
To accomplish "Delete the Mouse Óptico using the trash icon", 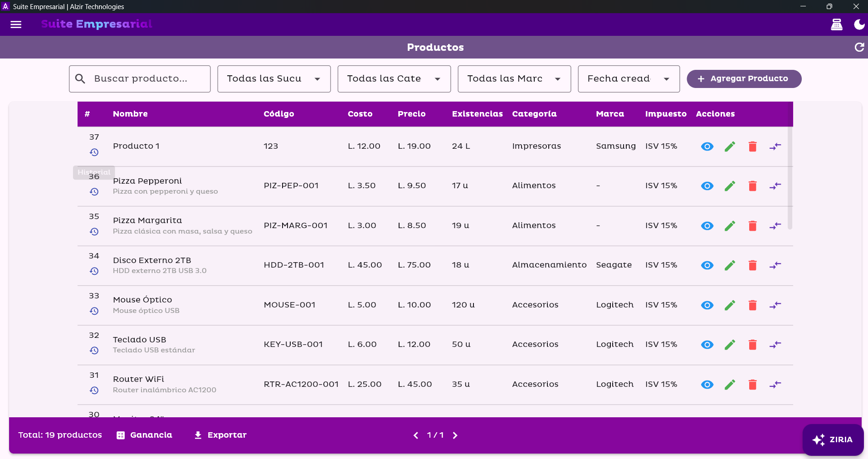I will pos(752,305).
